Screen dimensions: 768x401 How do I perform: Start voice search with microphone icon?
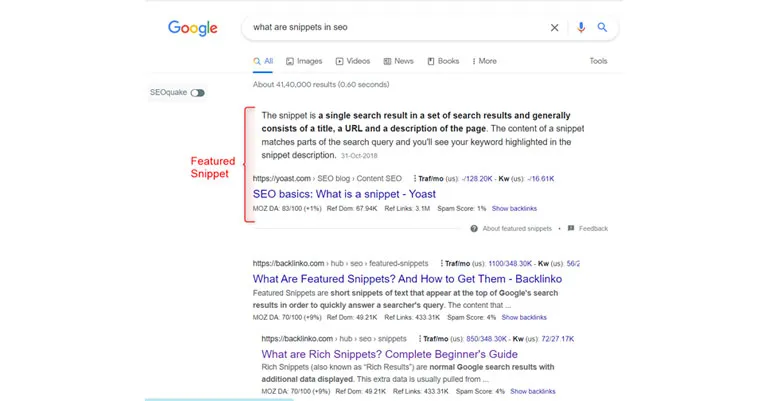point(581,27)
